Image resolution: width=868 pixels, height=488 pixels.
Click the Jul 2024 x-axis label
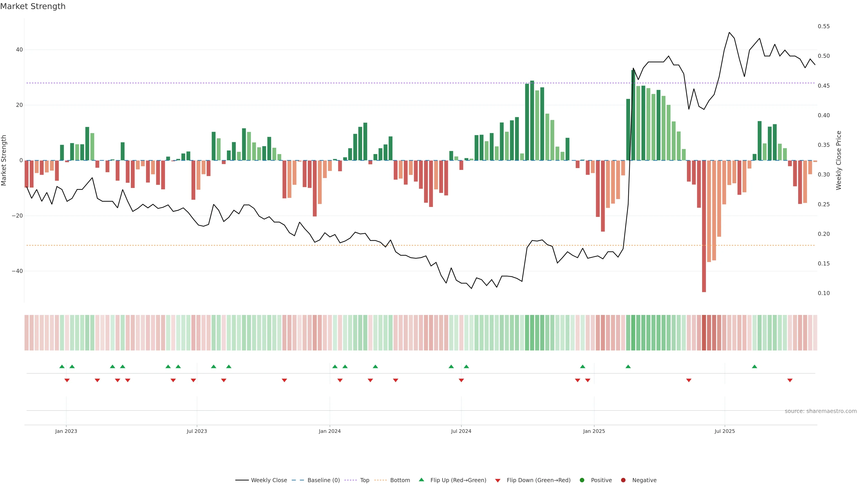point(461,431)
